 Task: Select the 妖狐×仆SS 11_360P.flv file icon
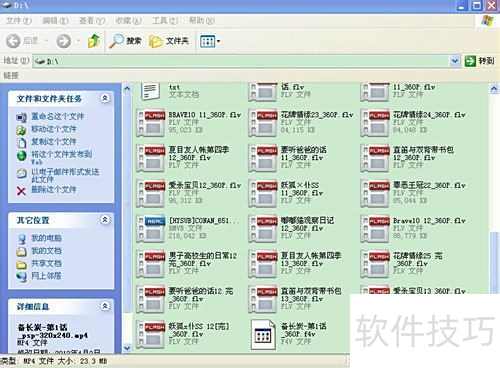pos(263,193)
